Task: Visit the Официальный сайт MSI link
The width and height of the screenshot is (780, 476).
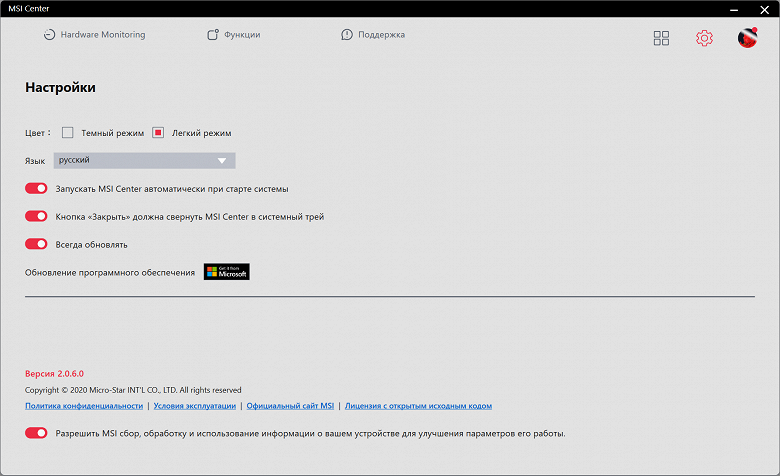Action: 290,406
